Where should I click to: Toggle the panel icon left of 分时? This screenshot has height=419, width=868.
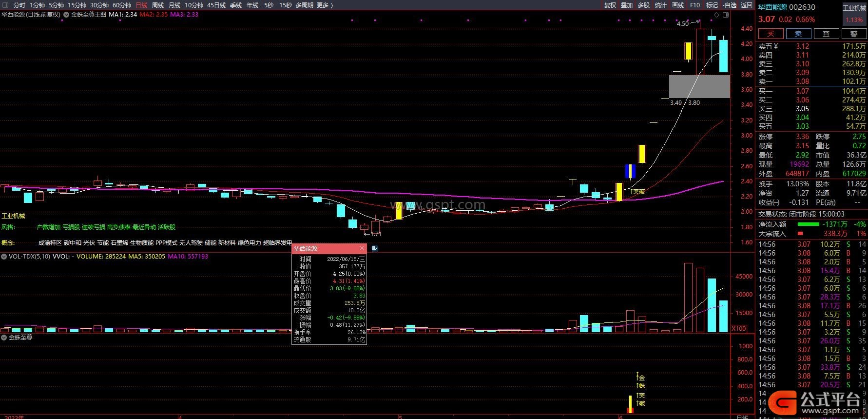click(x=5, y=5)
